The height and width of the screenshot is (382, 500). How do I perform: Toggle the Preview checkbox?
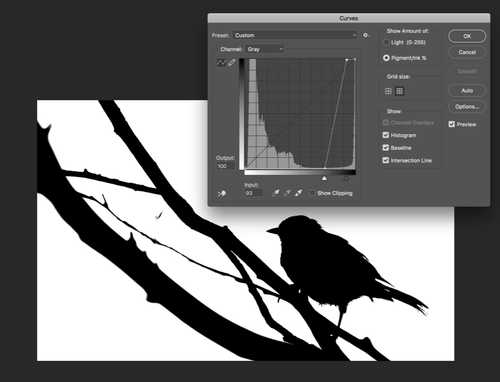452,124
